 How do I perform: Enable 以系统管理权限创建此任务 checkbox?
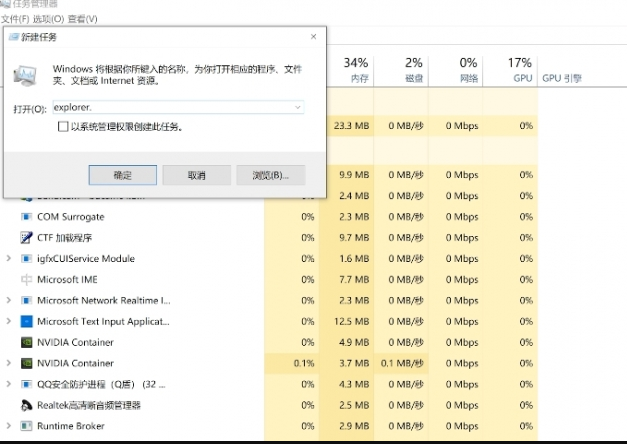click(63, 127)
